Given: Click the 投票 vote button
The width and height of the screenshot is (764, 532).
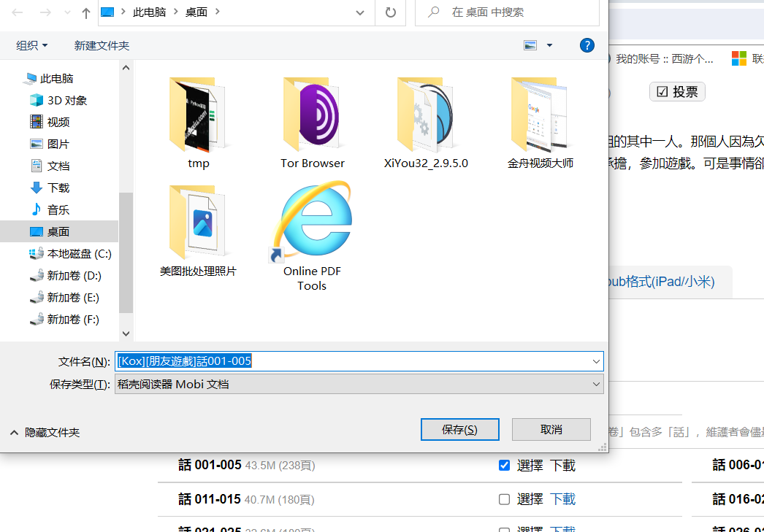Looking at the screenshot, I should 676,91.
